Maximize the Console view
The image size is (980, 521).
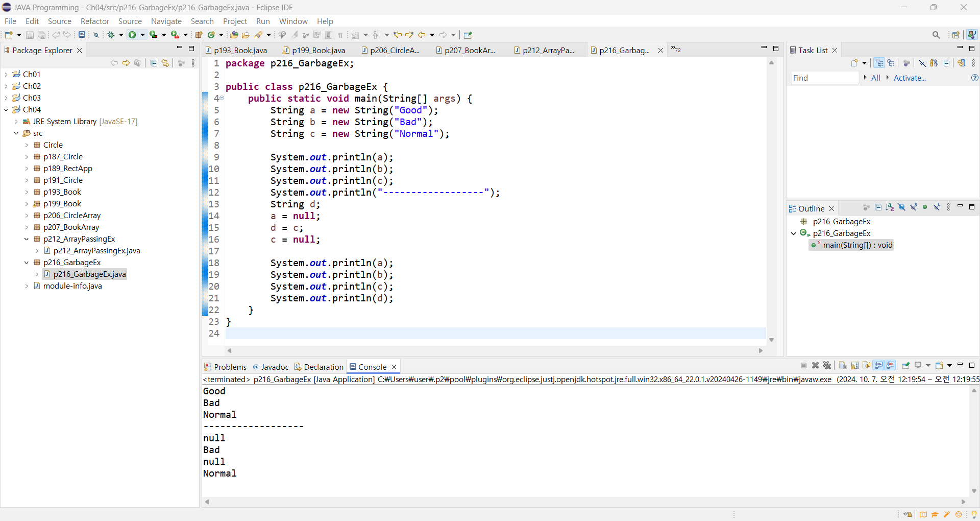972,365
